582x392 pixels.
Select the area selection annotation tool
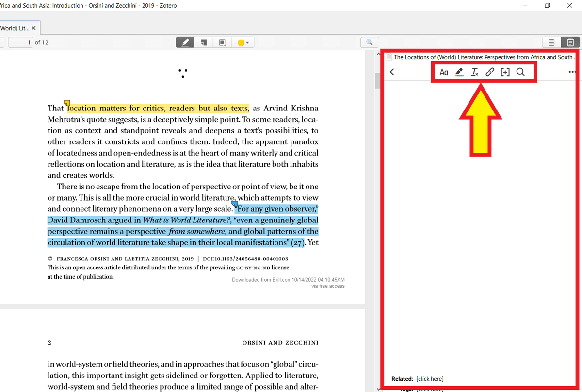point(222,42)
